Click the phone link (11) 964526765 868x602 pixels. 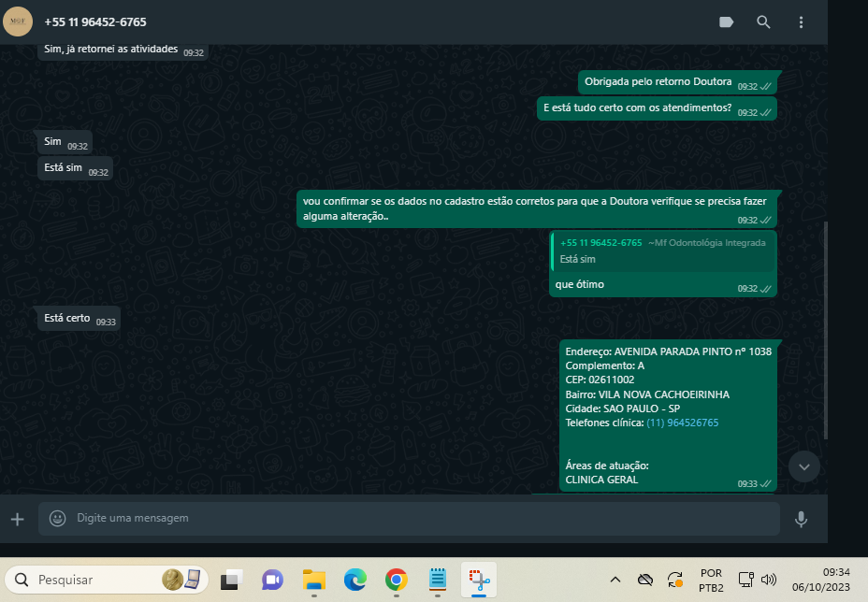pos(682,423)
